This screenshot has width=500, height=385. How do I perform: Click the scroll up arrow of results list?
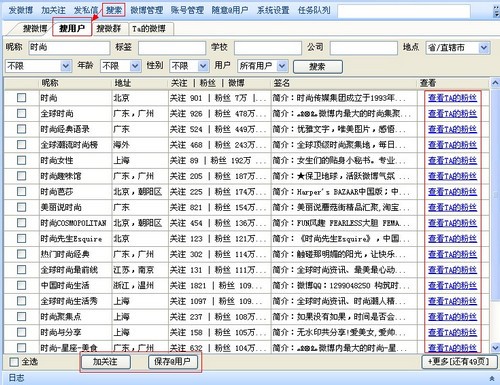coord(495,82)
